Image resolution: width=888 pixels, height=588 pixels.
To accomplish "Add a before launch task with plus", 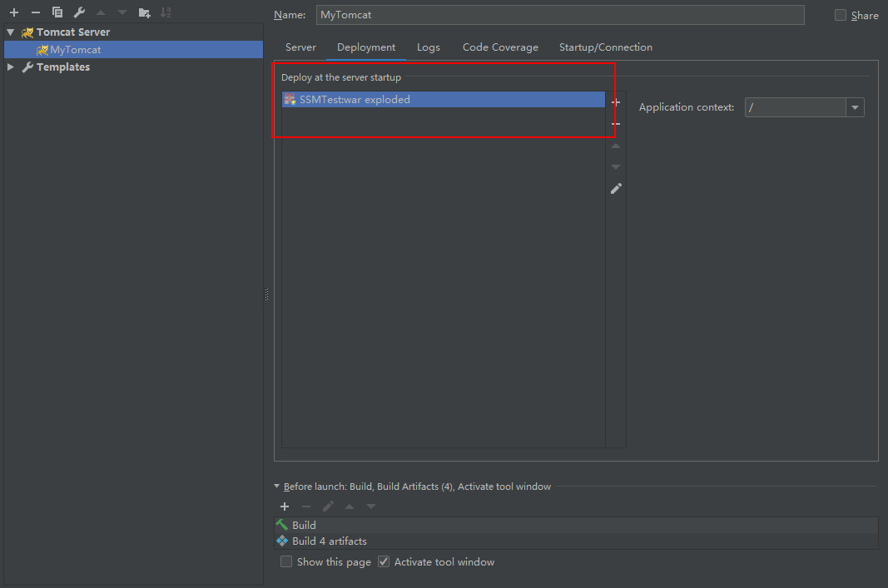I will coord(285,506).
